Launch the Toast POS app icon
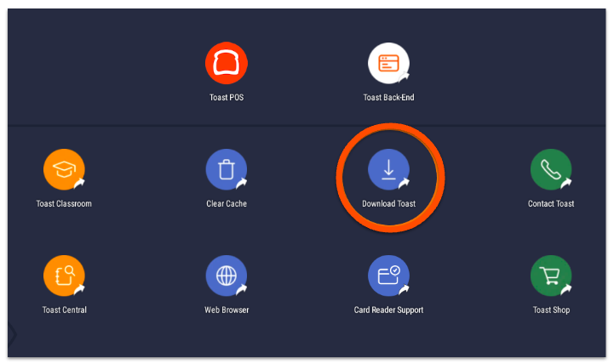This screenshot has width=614, height=364. coord(226,64)
